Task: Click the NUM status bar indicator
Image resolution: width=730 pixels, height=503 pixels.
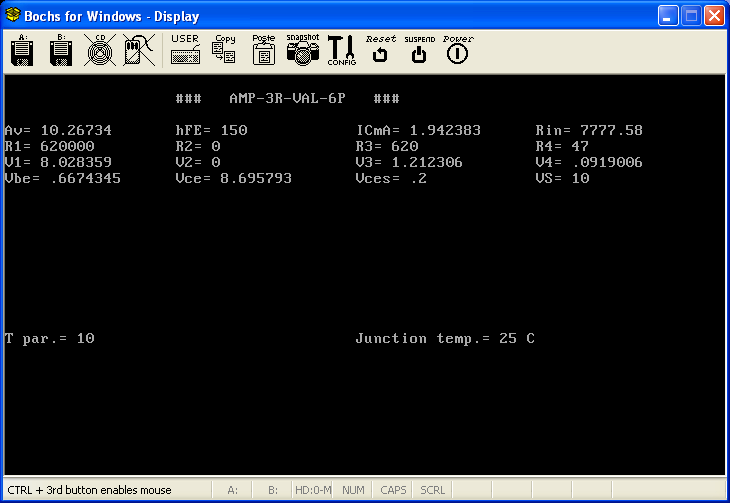Action: 353,490
